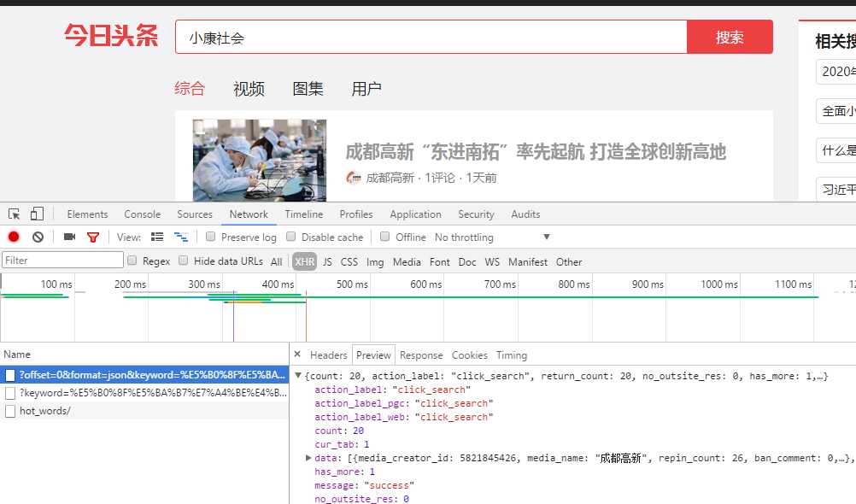856x504 pixels.
Task: Switch to the 视频 results tab
Action: tap(249, 88)
